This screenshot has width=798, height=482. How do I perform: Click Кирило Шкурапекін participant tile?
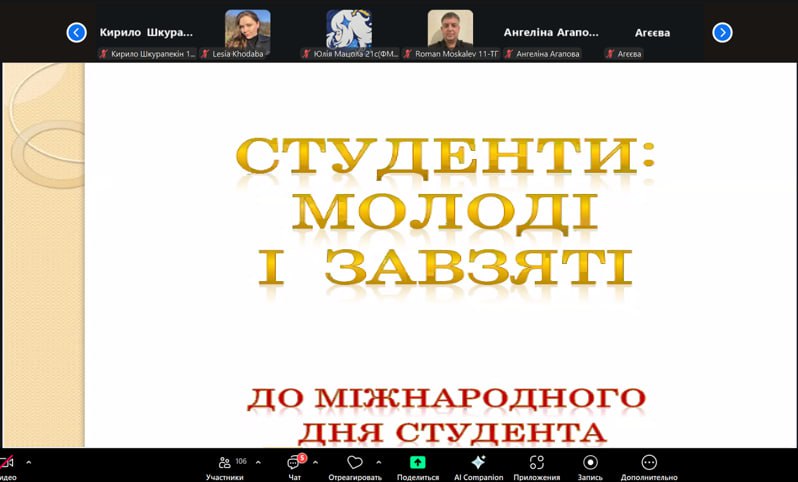147,33
